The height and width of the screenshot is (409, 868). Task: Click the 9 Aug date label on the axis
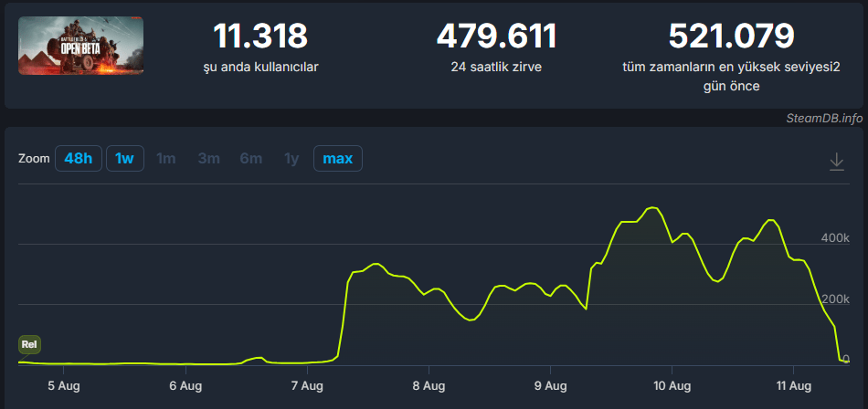pos(550,385)
